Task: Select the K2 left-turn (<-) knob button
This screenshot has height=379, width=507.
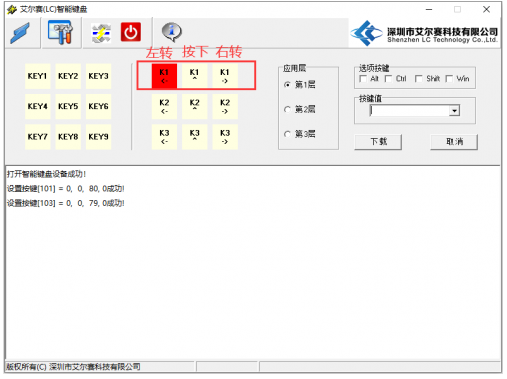Action: [164, 107]
